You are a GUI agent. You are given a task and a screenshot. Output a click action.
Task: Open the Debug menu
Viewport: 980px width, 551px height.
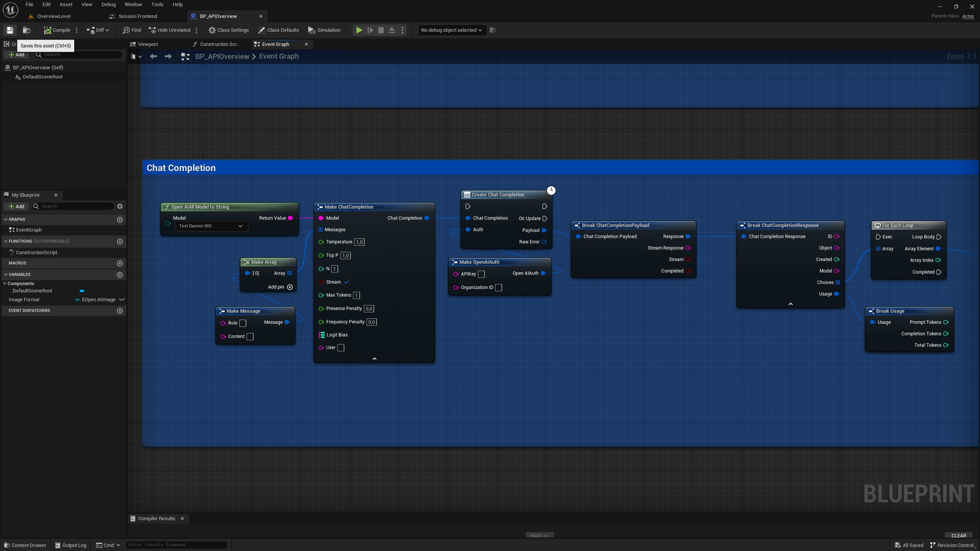(108, 5)
